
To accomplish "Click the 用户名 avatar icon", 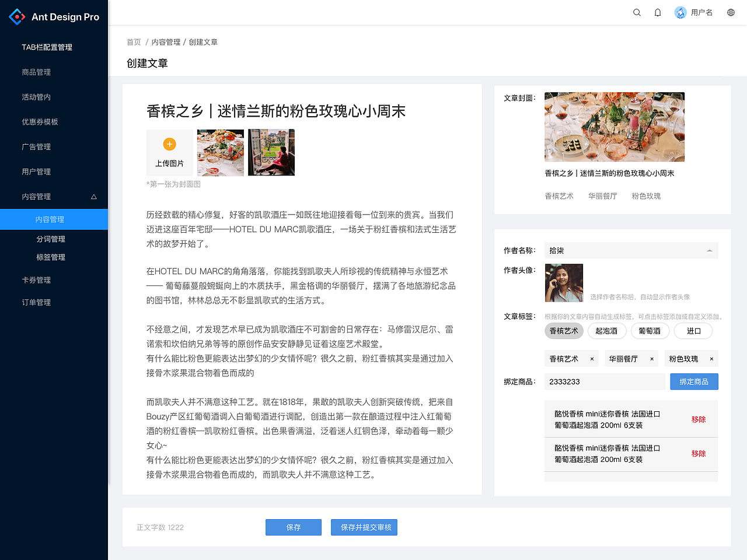I will point(680,12).
